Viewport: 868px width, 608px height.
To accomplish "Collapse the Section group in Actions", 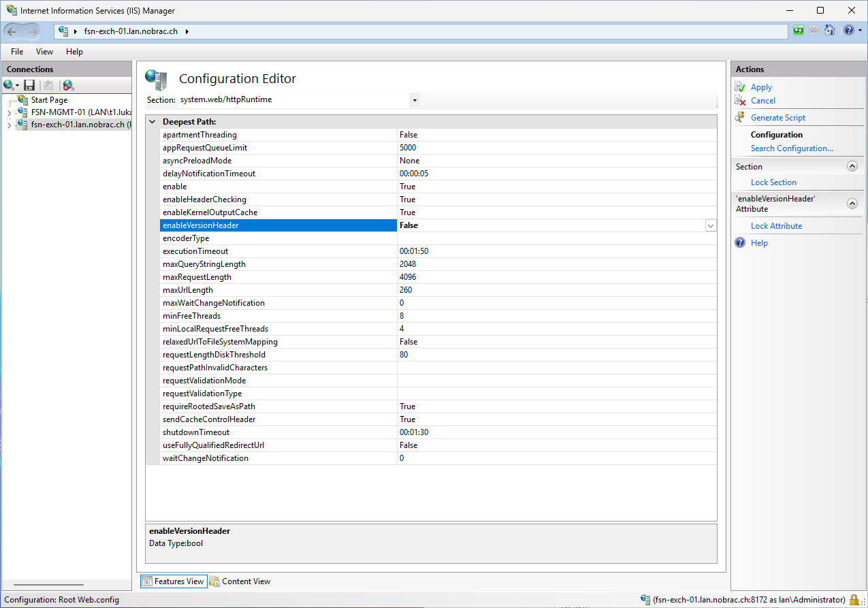I will (852, 166).
